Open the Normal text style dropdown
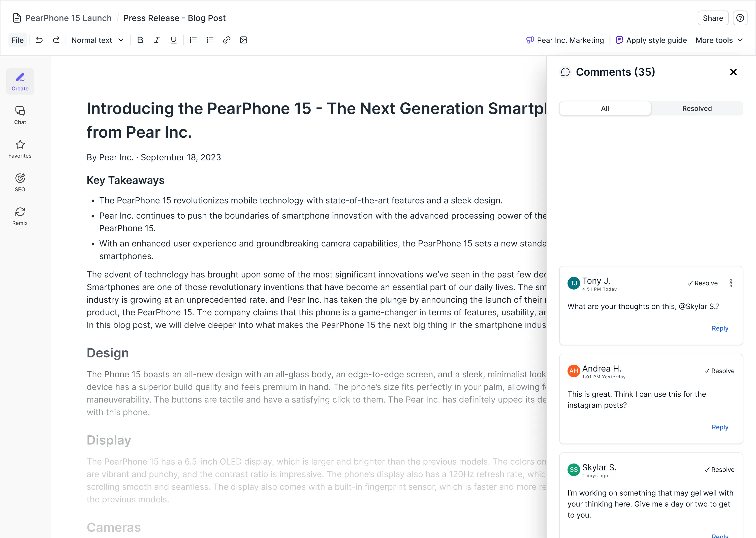Screen dimensions: 756x538 [97, 40]
